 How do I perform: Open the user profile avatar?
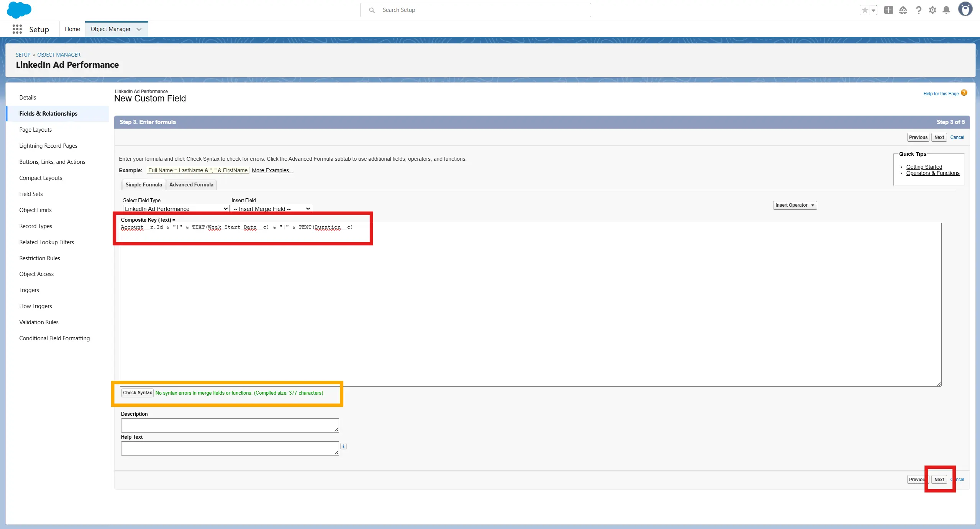(965, 9)
